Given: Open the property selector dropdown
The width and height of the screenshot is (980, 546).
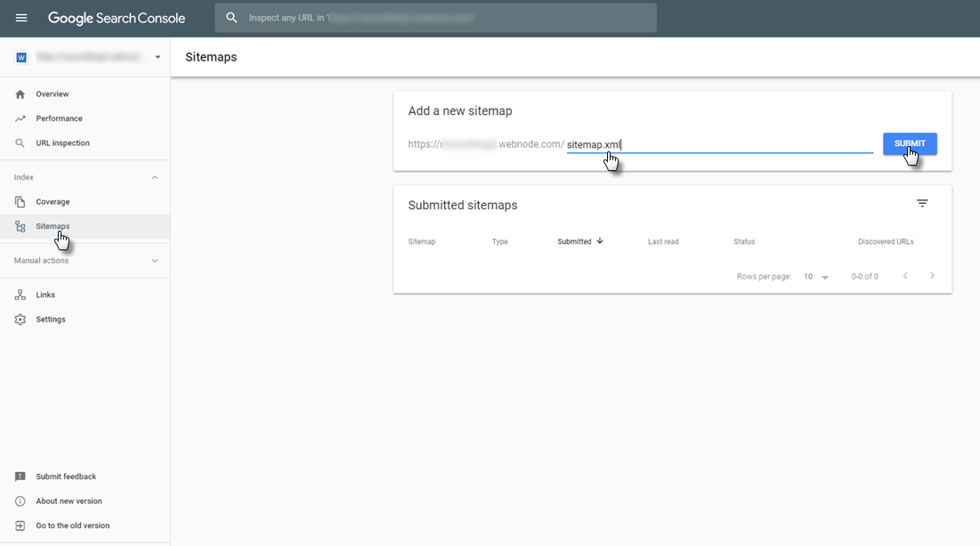Looking at the screenshot, I should coord(158,57).
